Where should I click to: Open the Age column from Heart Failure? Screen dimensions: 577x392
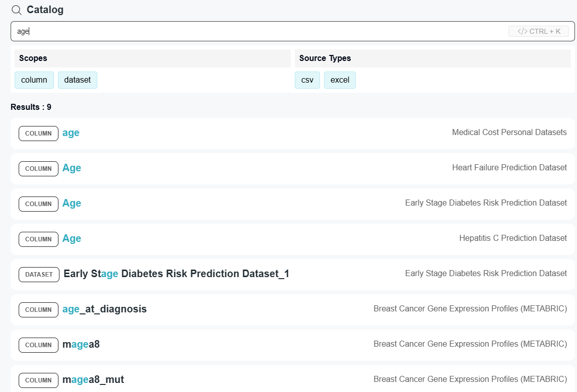click(x=72, y=168)
